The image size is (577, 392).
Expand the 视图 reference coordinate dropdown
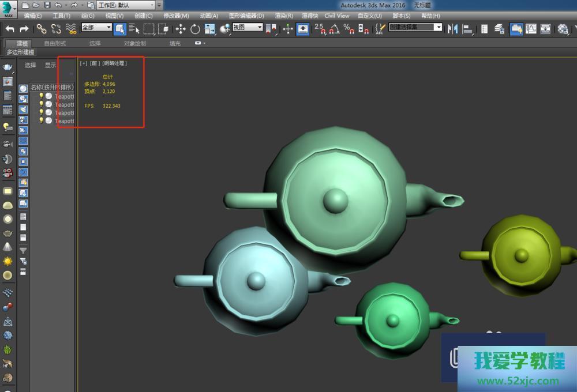pos(248,28)
